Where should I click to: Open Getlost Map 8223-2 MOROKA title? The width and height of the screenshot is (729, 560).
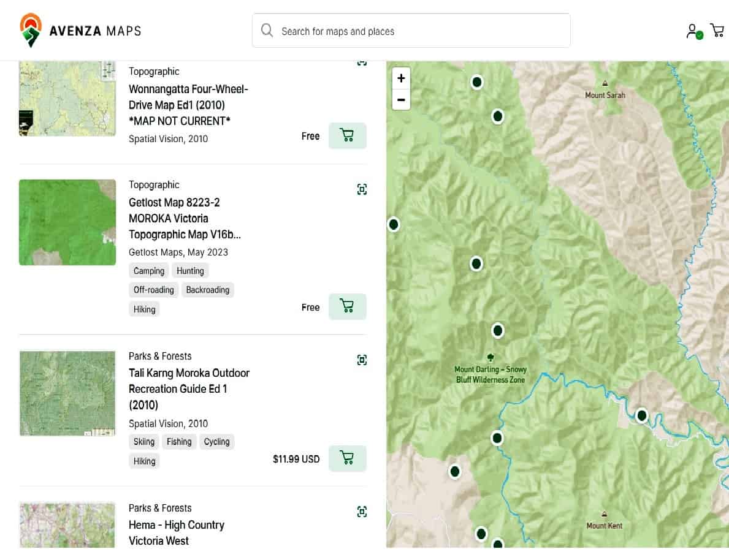pyautogui.click(x=185, y=218)
